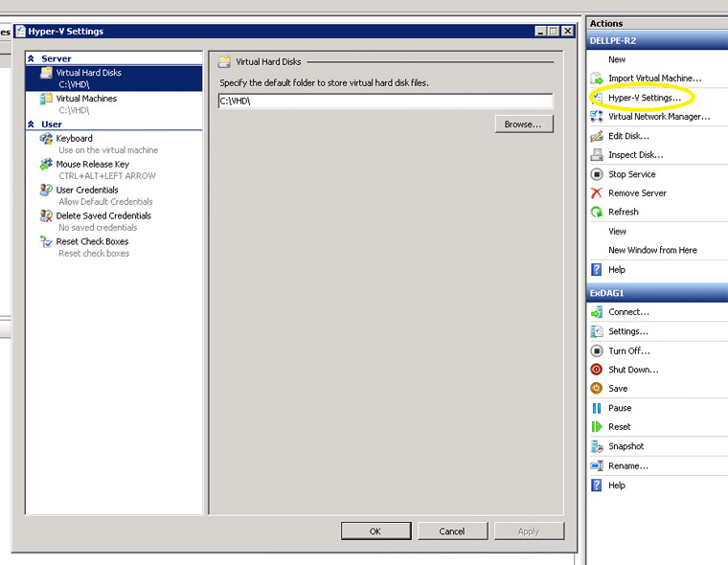Screen dimensions: 728x565
Task: Click the Virtual Network Manager icon
Action: coord(597,117)
